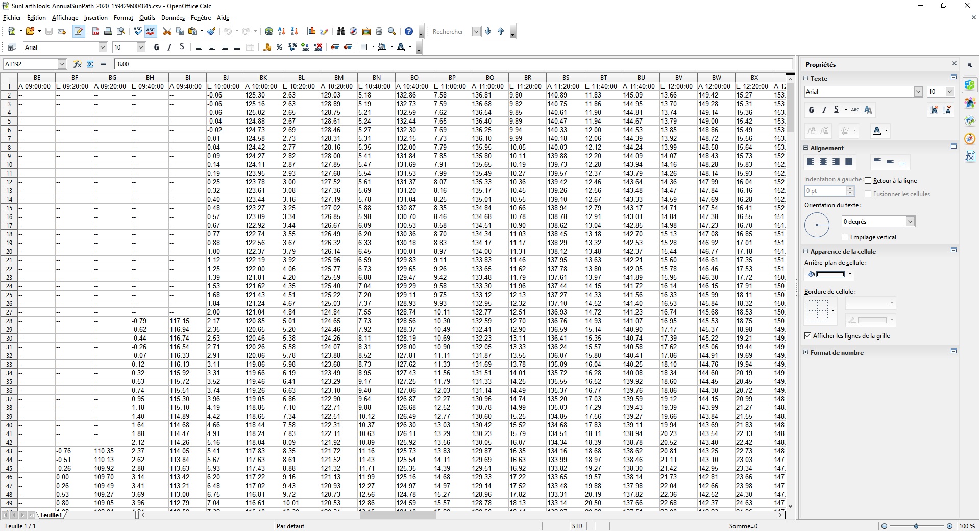The image size is (980, 531).
Task: Add a decimal place
Action: 305,47
